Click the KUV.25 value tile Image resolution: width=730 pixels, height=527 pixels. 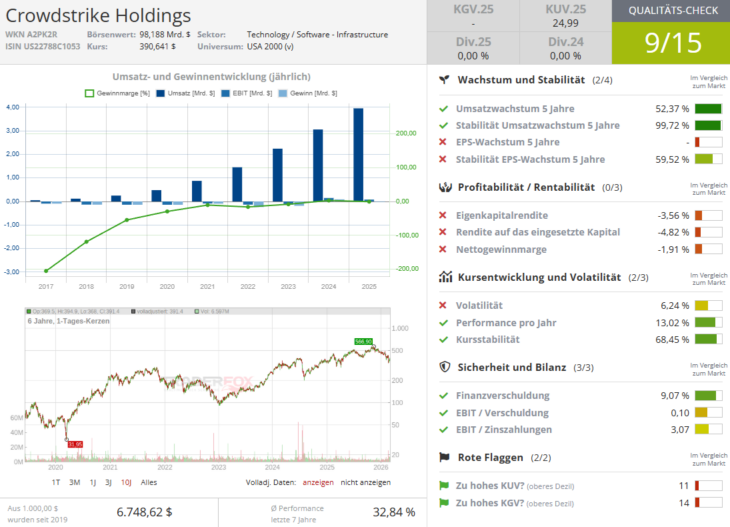coord(565,15)
